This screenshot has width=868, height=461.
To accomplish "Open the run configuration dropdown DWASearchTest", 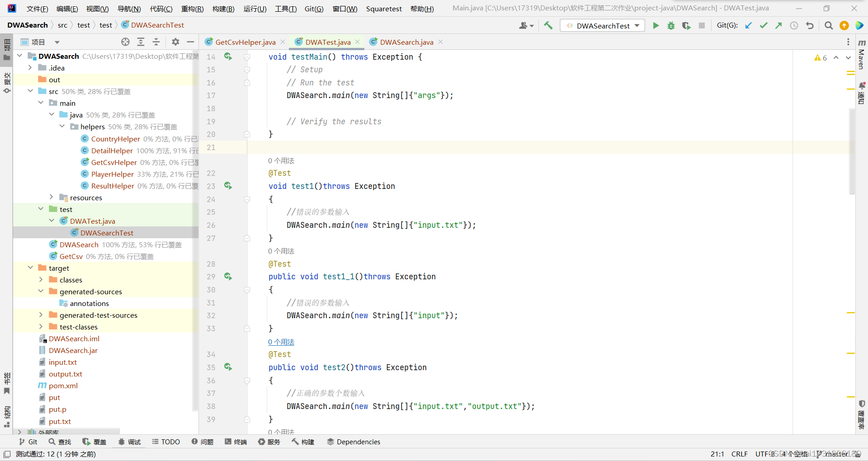I will coord(602,26).
